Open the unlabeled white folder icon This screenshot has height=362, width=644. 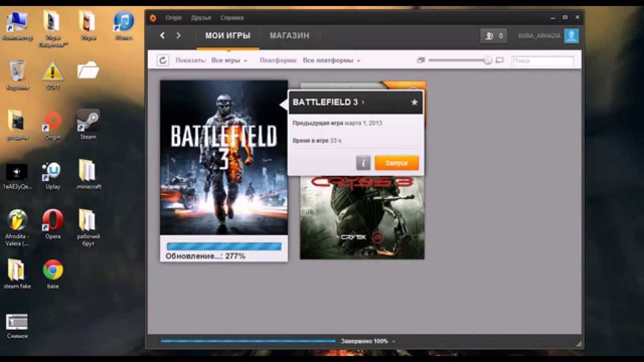click(x=88, y=70)
